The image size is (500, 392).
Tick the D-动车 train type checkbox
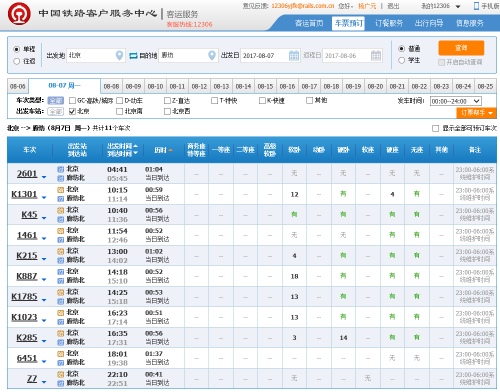tap(119, 100)
